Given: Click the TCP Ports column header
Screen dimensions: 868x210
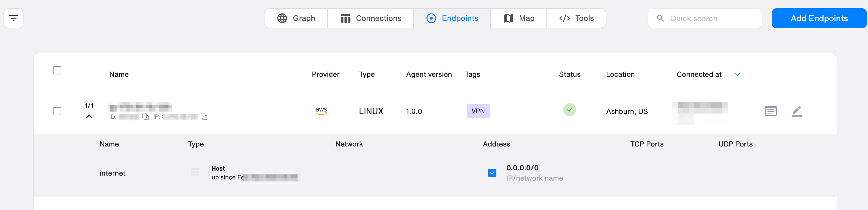Looking at the screenshot, I should click(647, 144).
